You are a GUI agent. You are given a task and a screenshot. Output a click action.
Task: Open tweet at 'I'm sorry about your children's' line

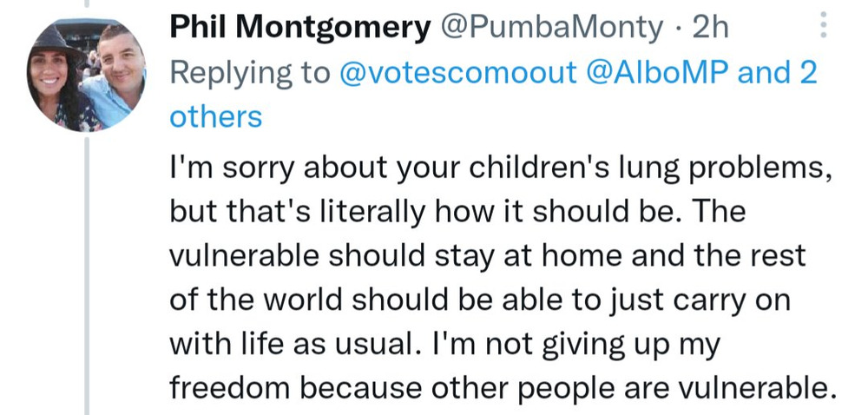(501, 168)
